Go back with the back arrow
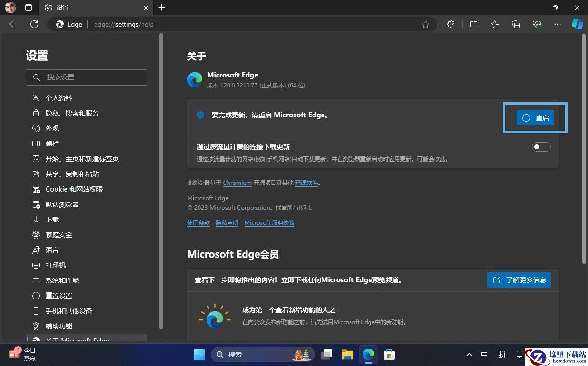 pyautogui.click(x=13, y=24)
